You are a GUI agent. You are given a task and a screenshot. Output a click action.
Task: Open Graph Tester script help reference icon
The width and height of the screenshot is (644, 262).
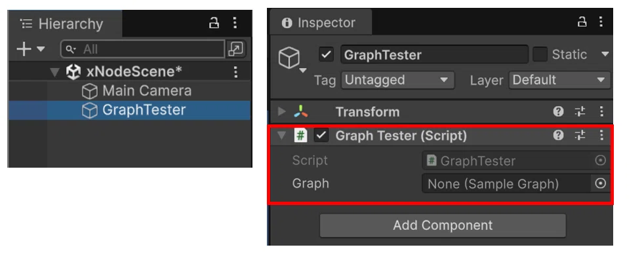558,136
